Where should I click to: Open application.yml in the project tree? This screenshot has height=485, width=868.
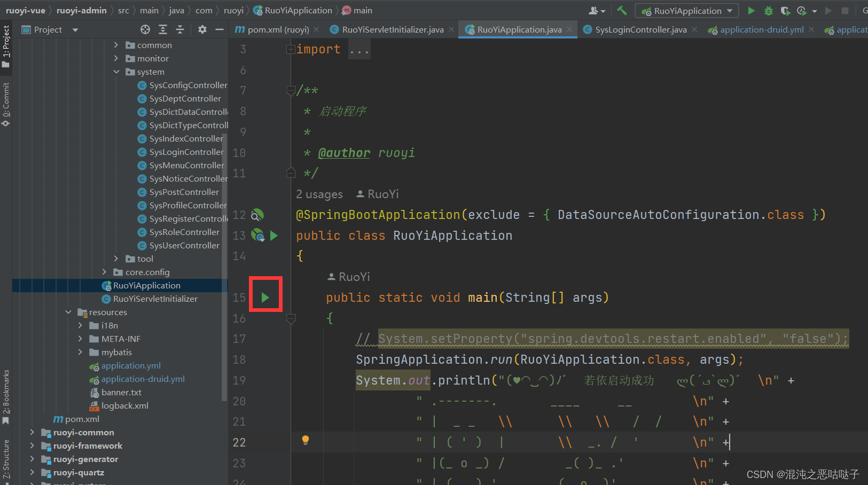click(131, 365)
